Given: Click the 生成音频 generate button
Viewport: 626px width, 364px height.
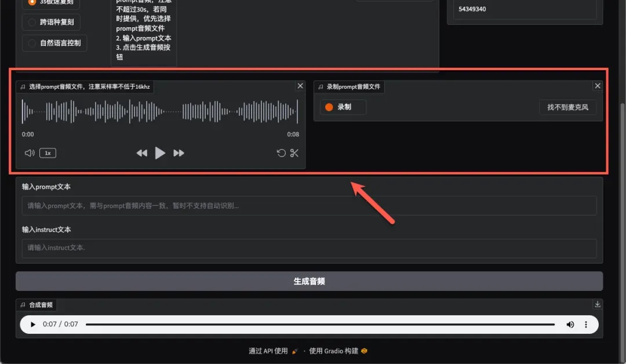Looking at the screenshot, I should (x=309, y=281).
